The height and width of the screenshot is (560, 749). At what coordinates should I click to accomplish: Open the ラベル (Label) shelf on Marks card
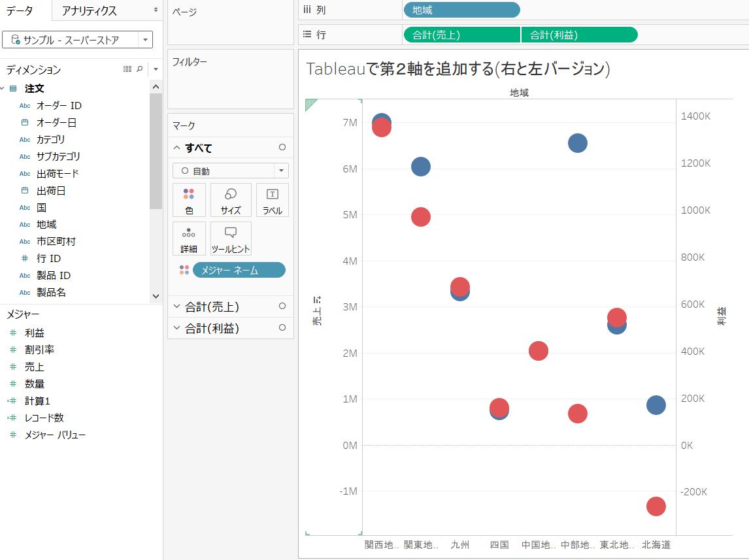(272, 200)
